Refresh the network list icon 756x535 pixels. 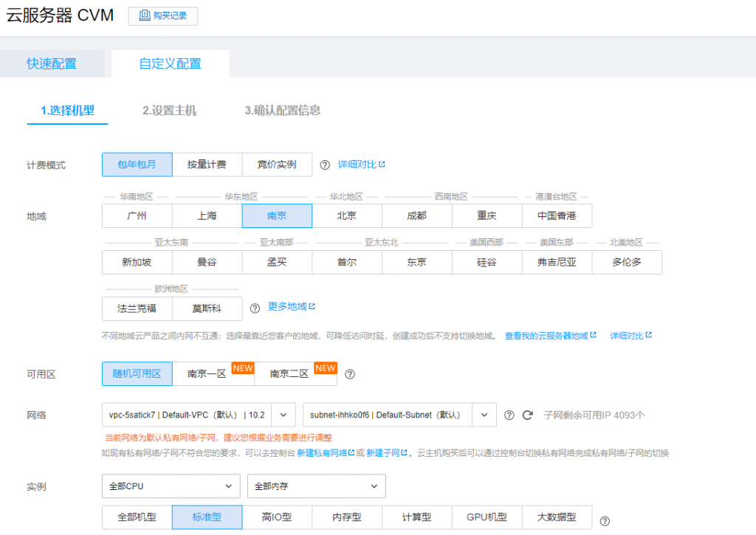pyautogui.click(x=527, y=415)
